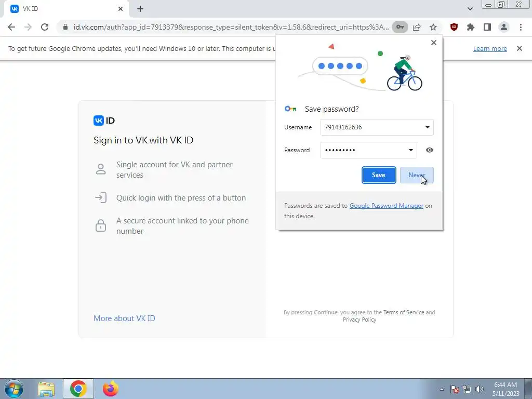Click the Password field
Image resolution: width=532 pixels, height=399 pixels.
[368, 150]
